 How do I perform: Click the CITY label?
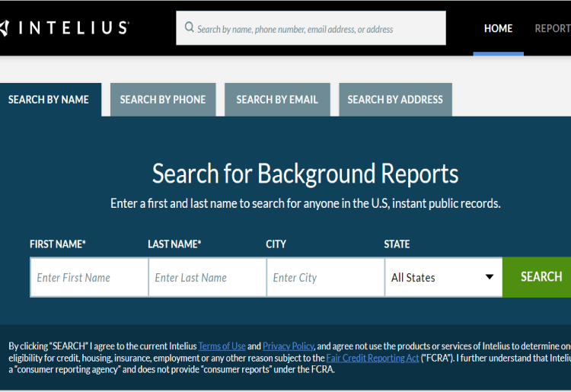(x=276, y=244)
